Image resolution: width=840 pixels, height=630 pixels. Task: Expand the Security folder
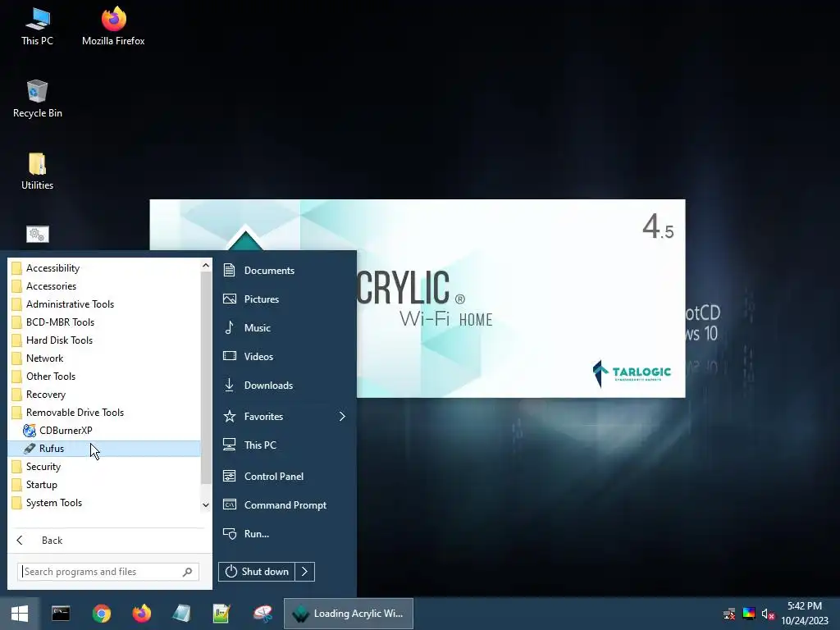click(x=104, y=467)
